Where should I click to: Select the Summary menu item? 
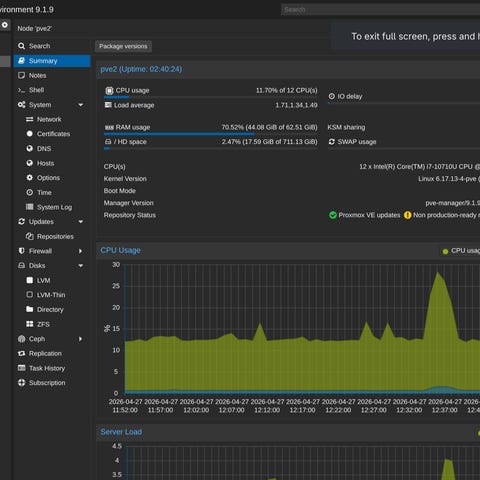pyautogui.click(x=52, y=61)
